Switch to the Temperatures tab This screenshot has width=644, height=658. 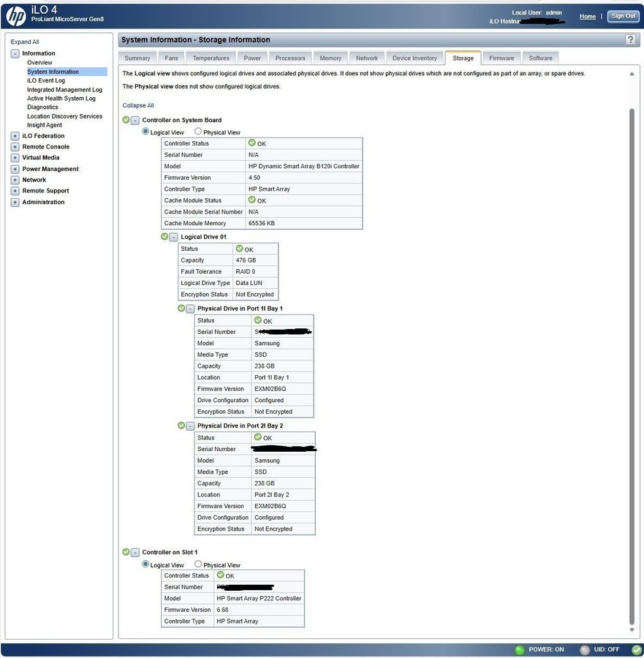pyautogui.click(x=211, y=58)
